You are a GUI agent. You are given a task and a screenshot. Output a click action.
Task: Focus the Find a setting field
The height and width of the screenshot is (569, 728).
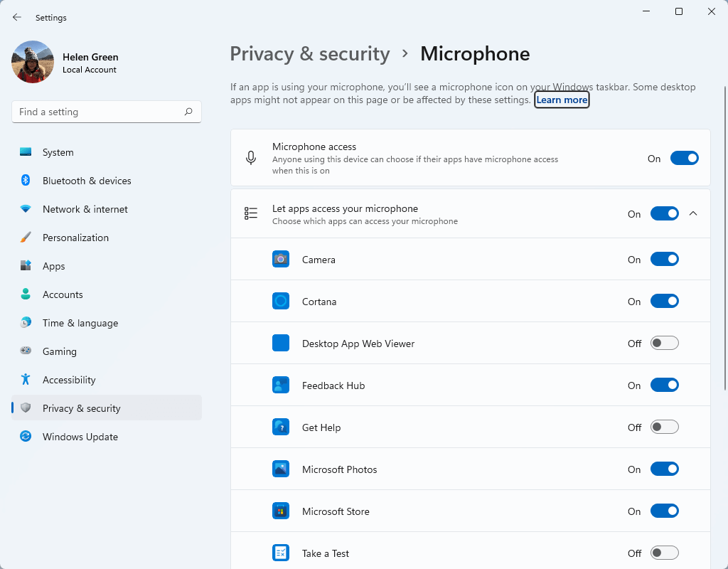pyautogui.click(x=107, y=112)
